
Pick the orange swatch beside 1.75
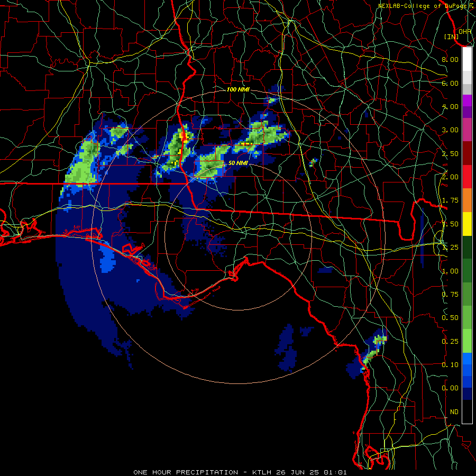click(467, 200)
